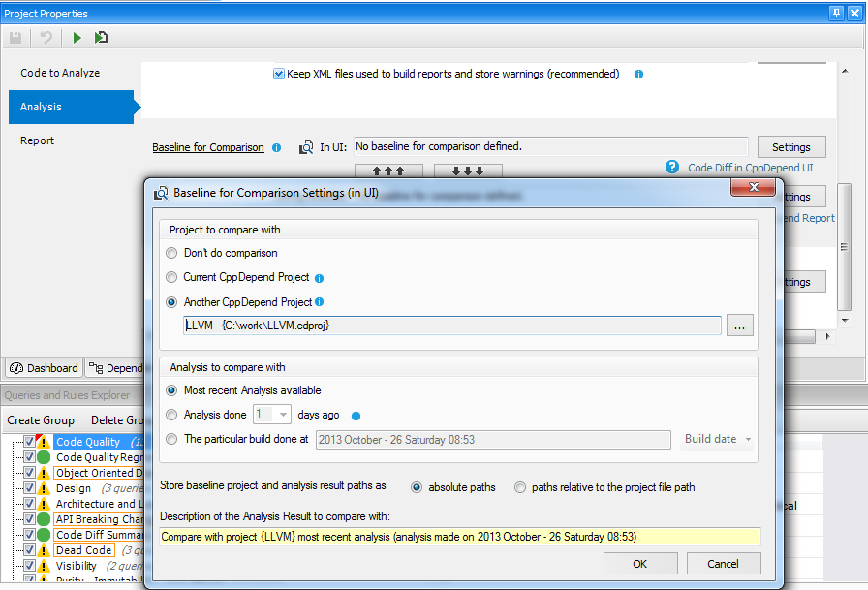
Task: Click the browse '...' button for LLVM project path
Action: 740,326
